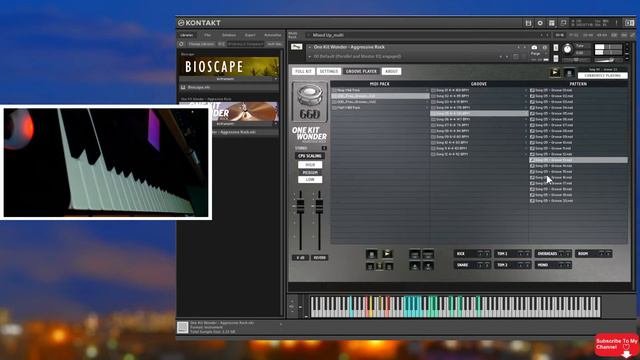The height and width of the screenshot is (360, 640).
Task: Click the lower-right down-arrow grid button
Action: click(x=428, y=266)
